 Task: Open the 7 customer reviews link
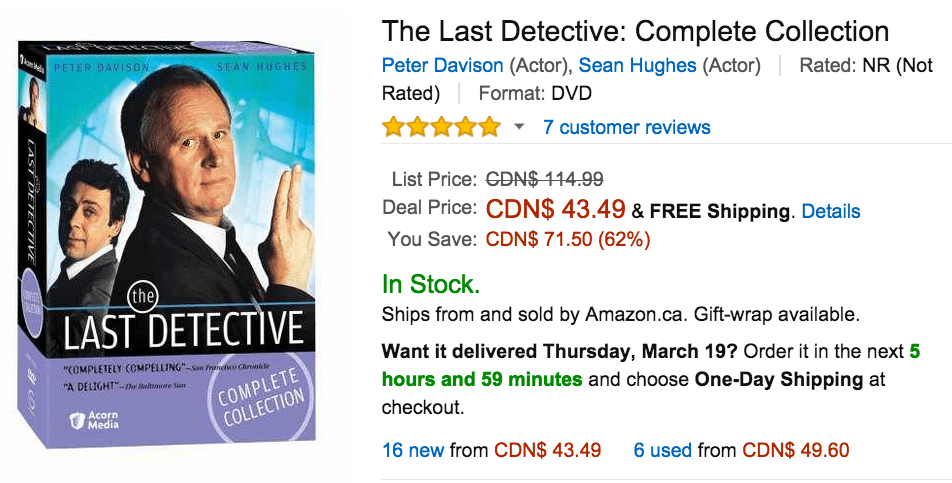coord(626,127)
